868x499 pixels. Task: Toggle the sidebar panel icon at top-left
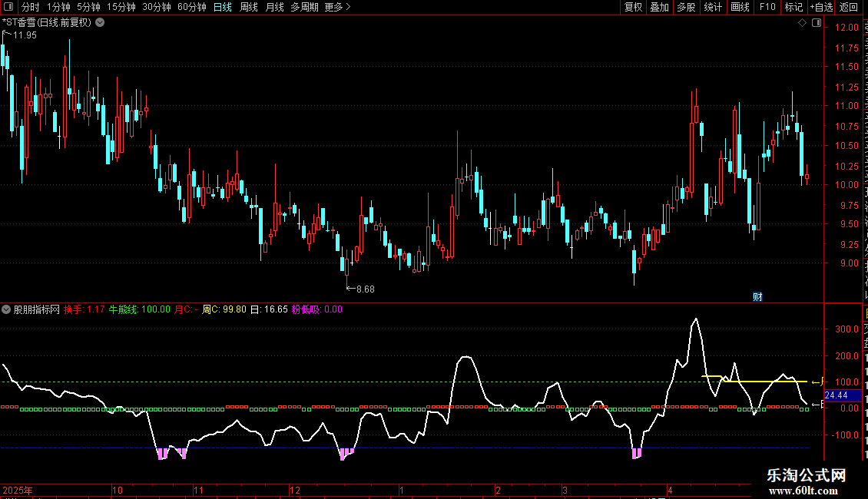tap(8, 7)
